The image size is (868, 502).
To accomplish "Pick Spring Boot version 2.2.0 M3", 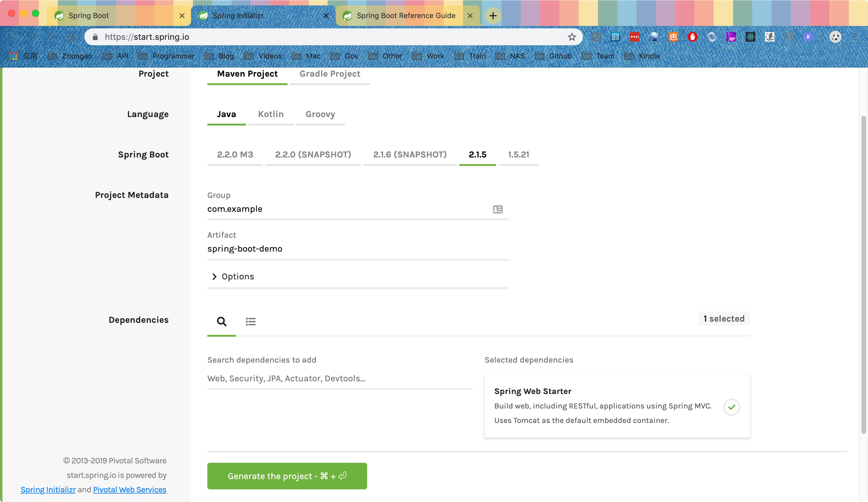I will (235, 154).
